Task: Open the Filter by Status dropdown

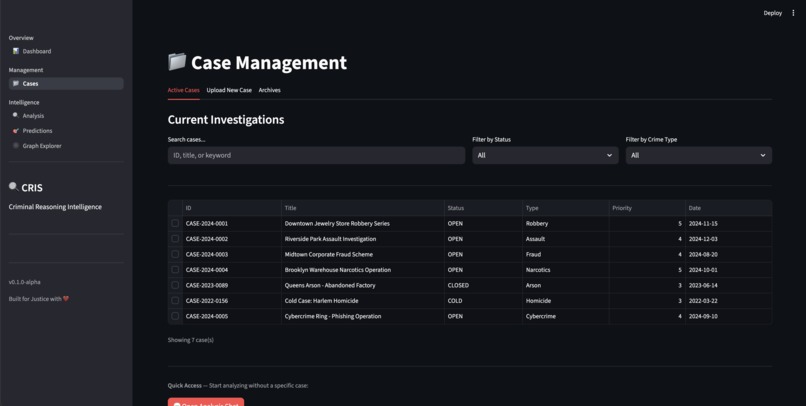Action: tap(545, 155)
